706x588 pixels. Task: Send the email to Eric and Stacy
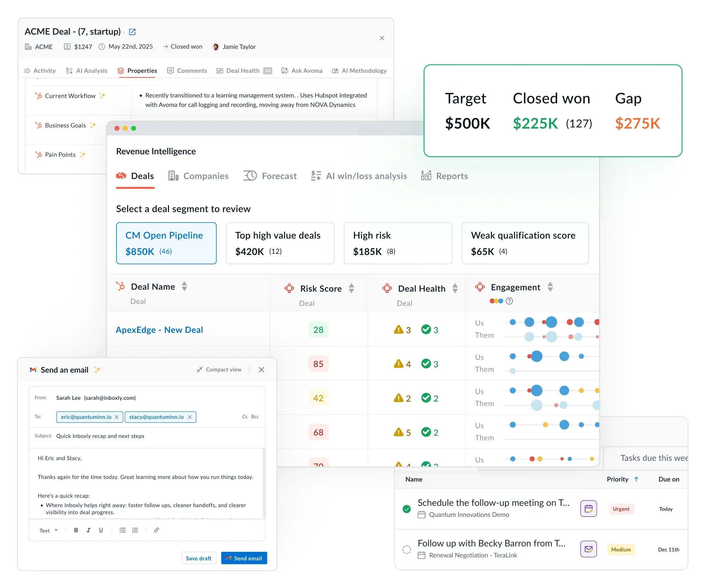[244, 558]
